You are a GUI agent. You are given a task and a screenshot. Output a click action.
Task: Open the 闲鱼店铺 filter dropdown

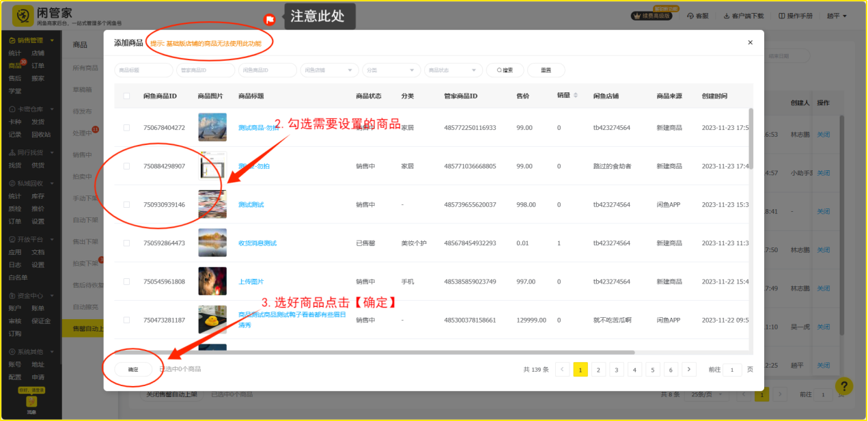330,70
